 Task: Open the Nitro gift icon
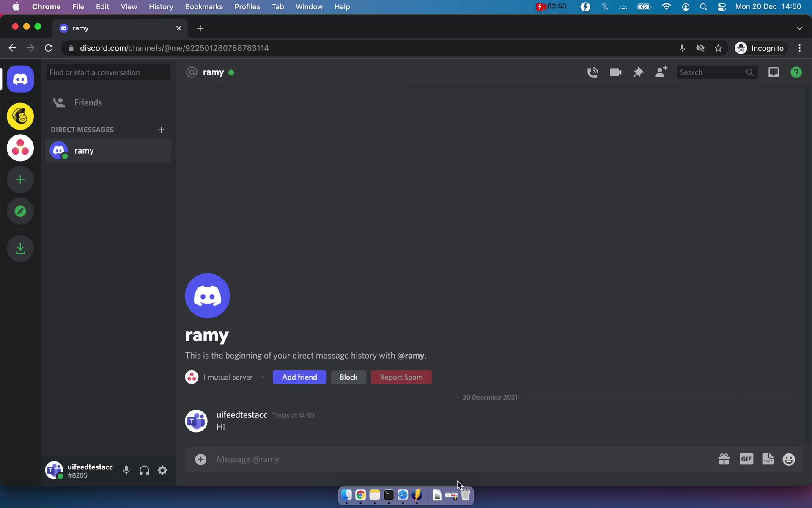pyautogui.click(x=724, y=459)
